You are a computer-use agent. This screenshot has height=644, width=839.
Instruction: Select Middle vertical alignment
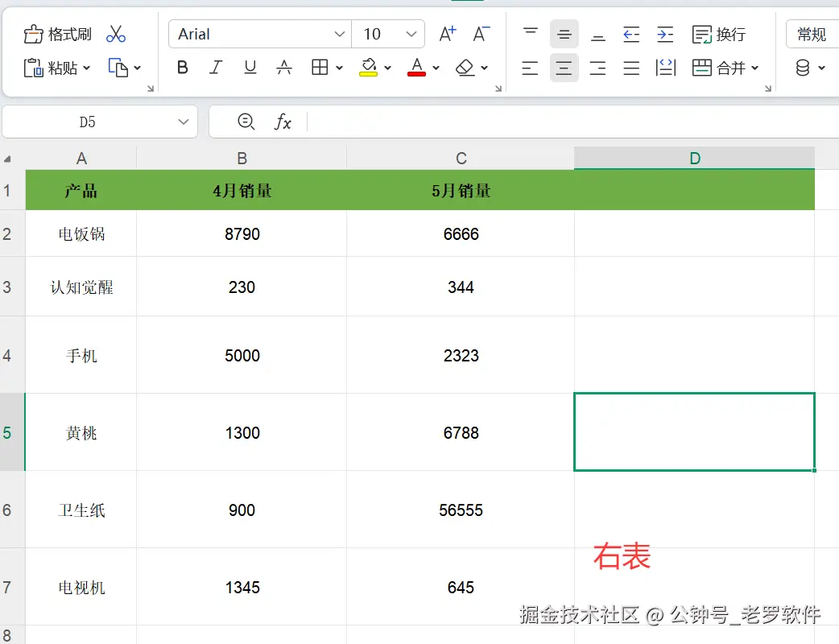point(564,35)
